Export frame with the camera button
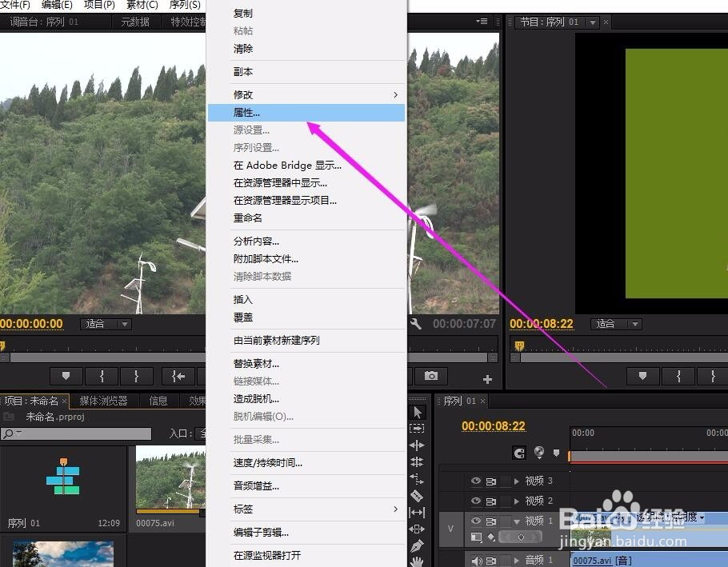The image size is (728, 567). pyautogui.click(x=431, y=376)
